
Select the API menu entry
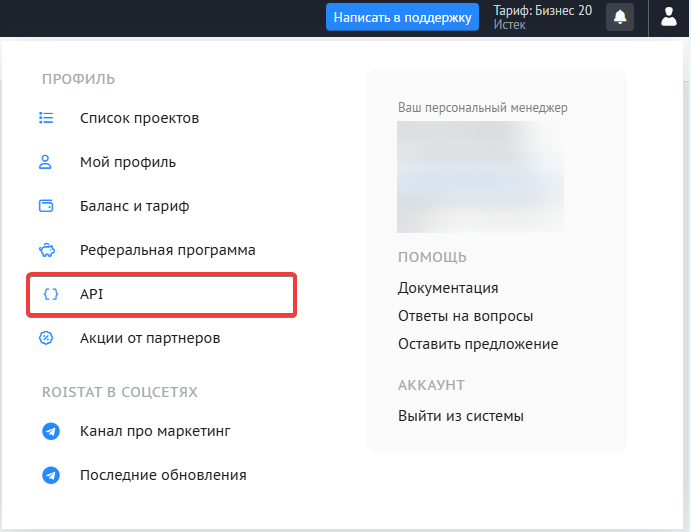coord(92,294)
